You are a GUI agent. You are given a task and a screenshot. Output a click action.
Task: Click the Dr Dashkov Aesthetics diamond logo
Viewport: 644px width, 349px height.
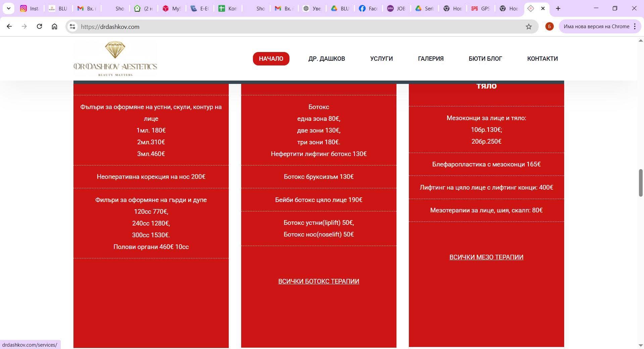(x=115, y=59)
